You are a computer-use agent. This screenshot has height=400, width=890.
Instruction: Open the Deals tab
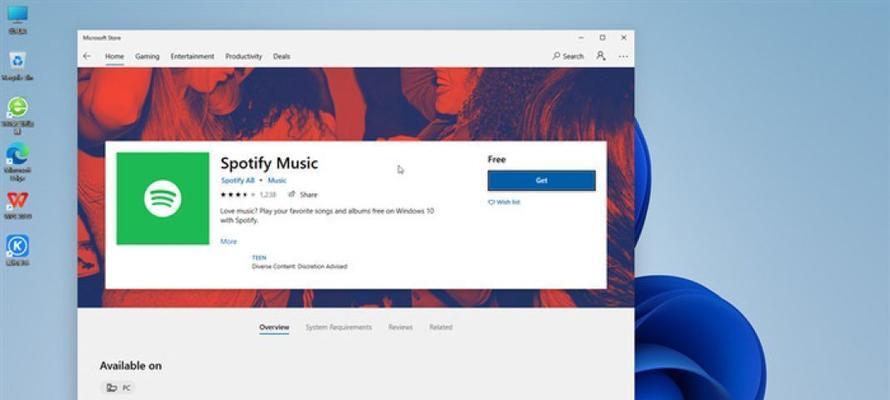point(282,56)
